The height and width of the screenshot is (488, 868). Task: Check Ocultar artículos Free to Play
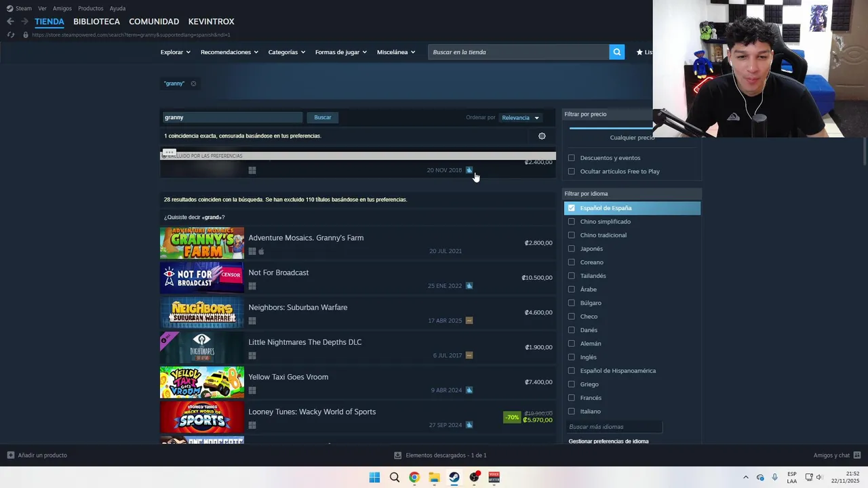click(x=571, y=171)
